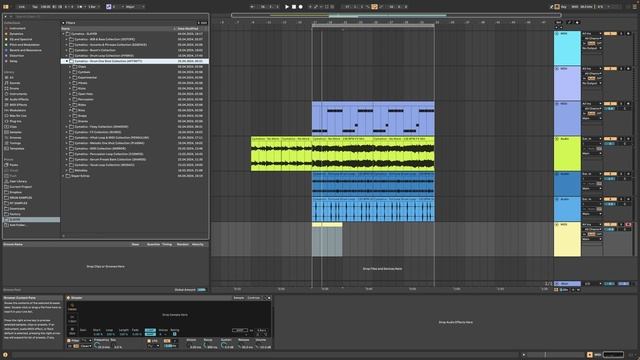Open the quantization 1 Bar dropdown
Viewport: 640px width, 360px height.
click(94, 7)
